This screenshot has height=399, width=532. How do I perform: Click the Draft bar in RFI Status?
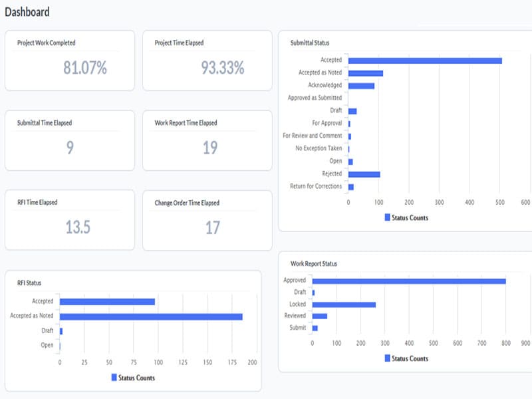[61, 331]
